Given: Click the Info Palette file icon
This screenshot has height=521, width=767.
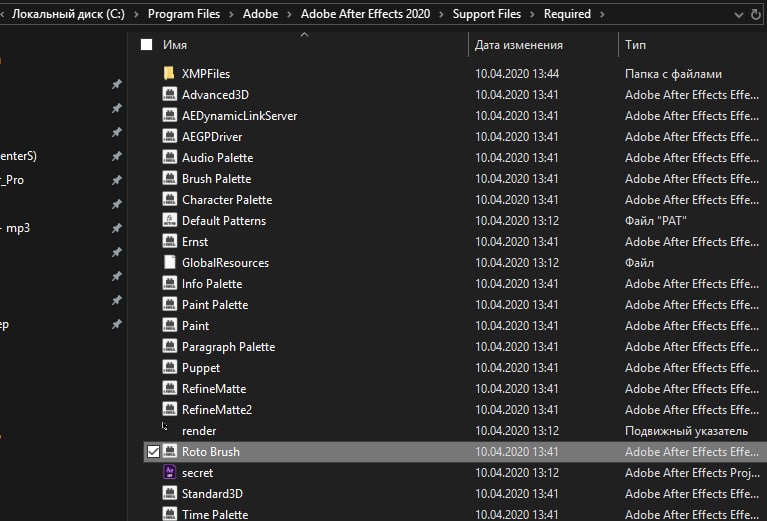Looking at the screenshot, I should click(x=169, y=283).
